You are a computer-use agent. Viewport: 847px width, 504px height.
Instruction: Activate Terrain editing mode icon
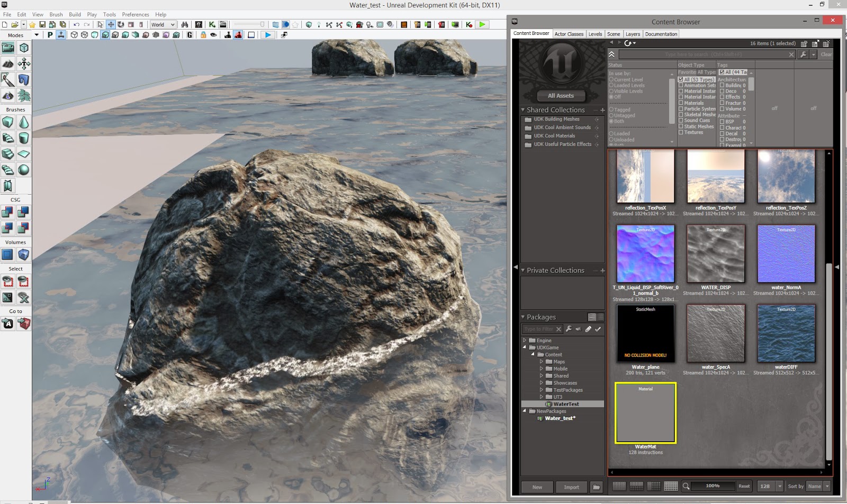8,64
